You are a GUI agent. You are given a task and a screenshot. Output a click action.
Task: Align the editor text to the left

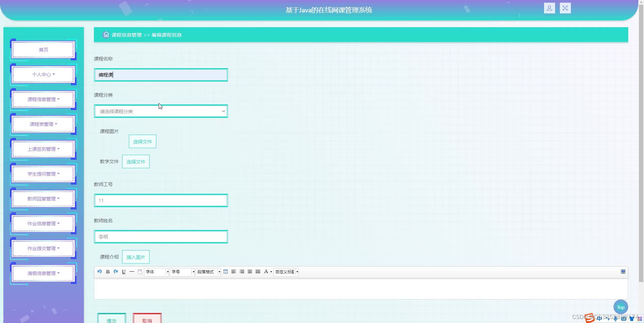[x=234, y=272]
